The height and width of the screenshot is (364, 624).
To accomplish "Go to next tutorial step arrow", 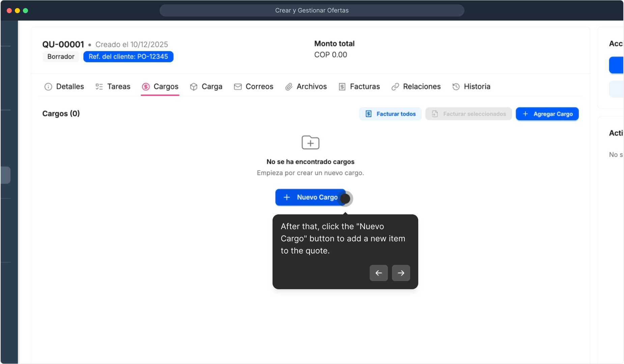I will tap(401, 273).
